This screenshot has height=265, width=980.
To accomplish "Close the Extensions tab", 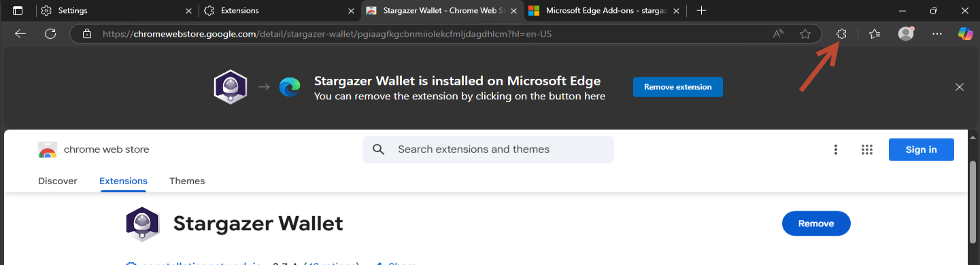I will tap(352, 11).
